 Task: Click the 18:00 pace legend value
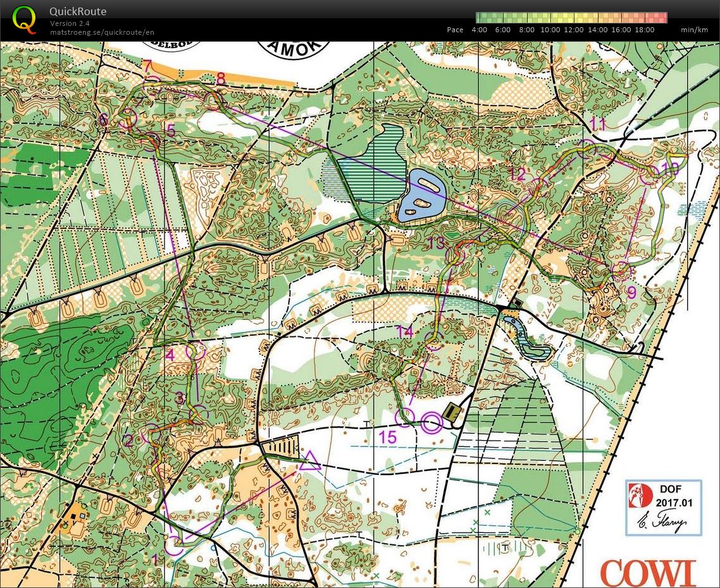tap(645, 30)
